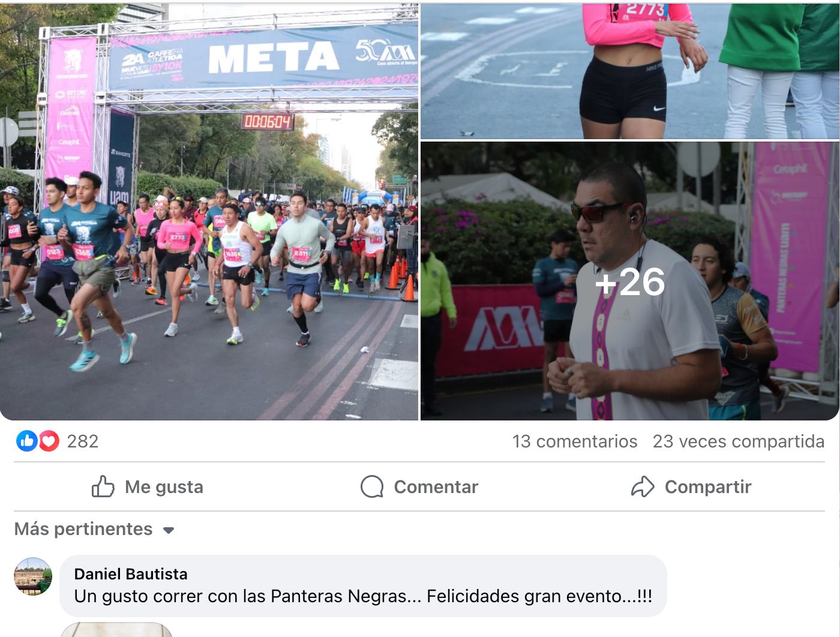Click the Compartir button label
This screenshot has width=840, height=637.
(708, 487)
